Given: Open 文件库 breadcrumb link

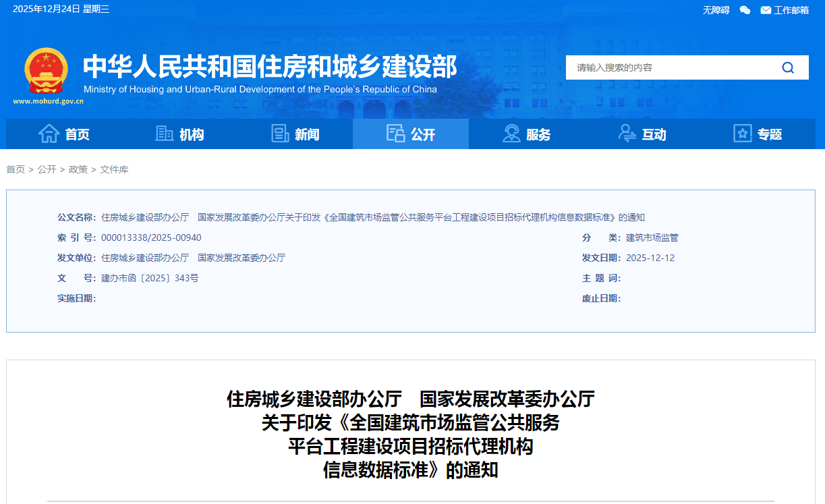Looking at the screenshot, I should point(114,169).
